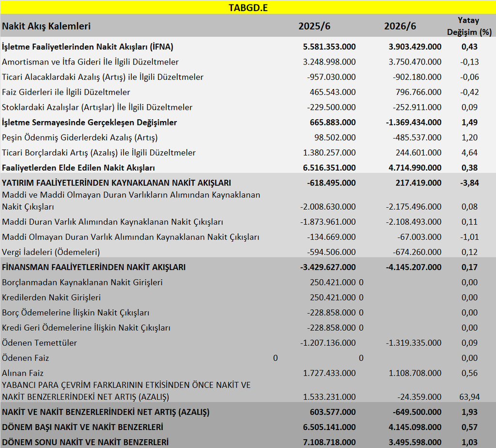
Task: Click the value -485.537.000
Action: click(x=417, y=138)
